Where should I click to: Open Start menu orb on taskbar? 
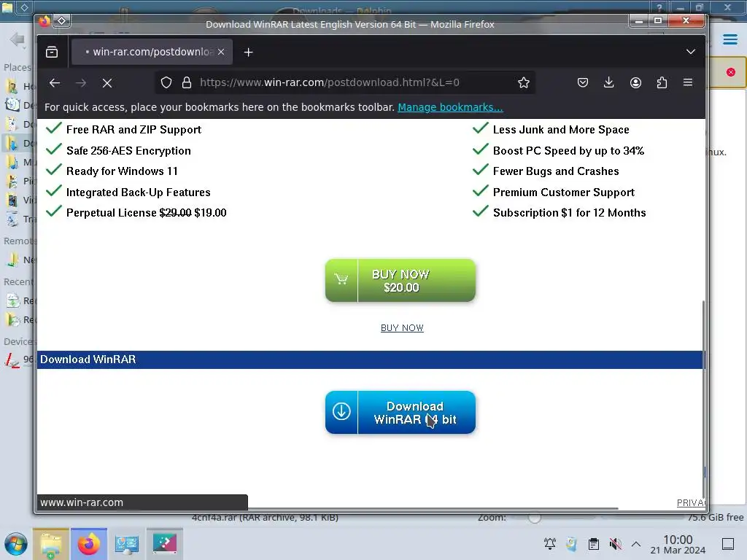coord(16,544)
